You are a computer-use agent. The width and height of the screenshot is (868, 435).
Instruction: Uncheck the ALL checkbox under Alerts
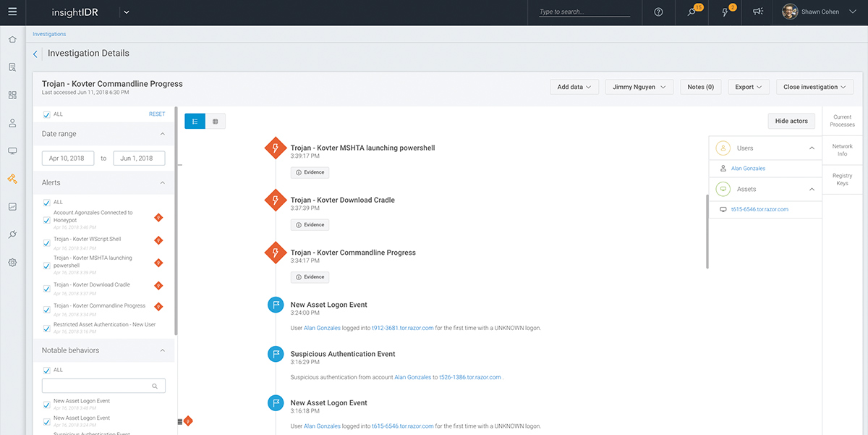(47, 203)
